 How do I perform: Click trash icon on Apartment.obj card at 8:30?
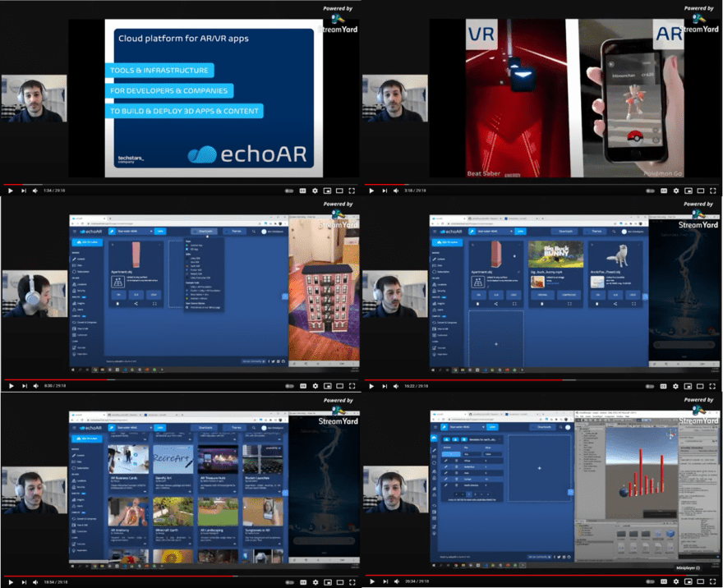(117, 304)
